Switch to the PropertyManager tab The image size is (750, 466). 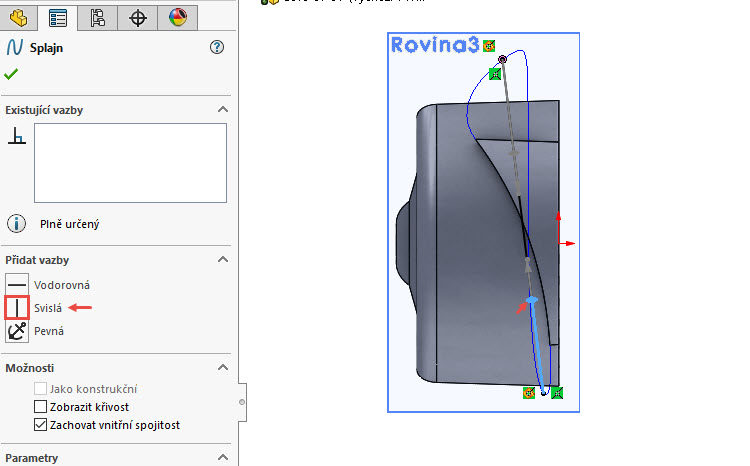58,18
